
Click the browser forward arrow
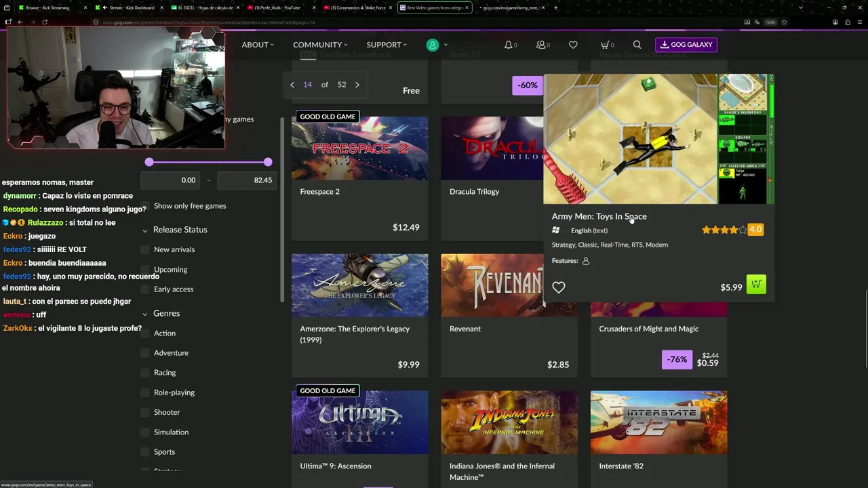click(32, 22)
